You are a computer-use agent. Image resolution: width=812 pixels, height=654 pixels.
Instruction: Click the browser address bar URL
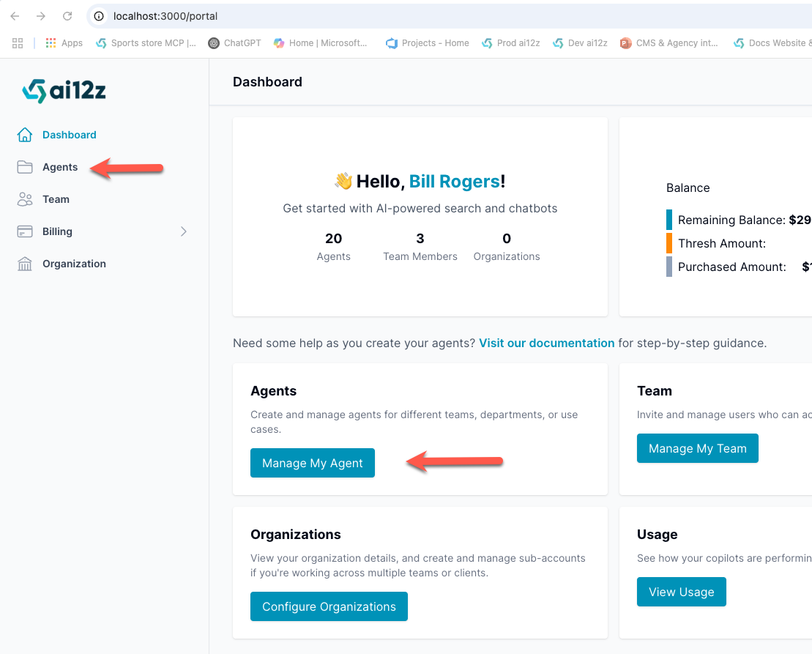pos(165,16)
